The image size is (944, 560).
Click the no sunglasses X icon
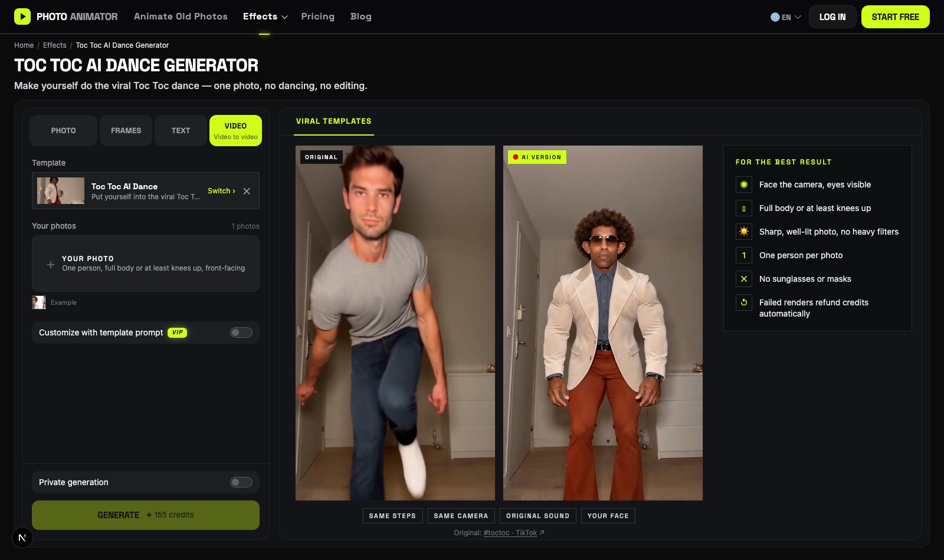(x=744, y=279)
